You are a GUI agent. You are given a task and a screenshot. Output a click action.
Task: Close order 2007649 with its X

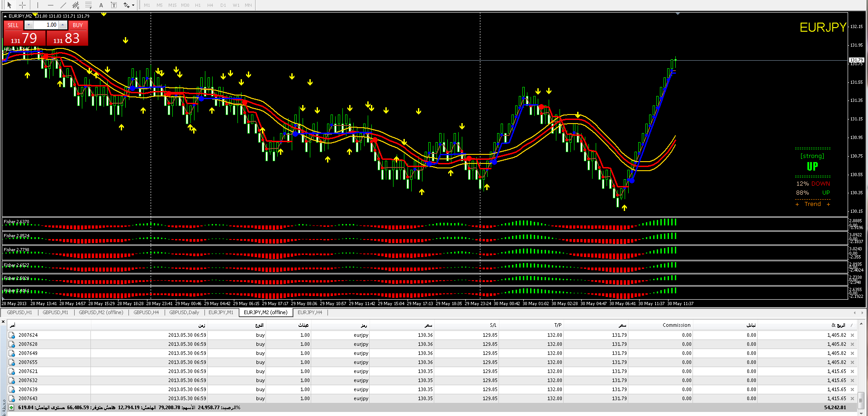pos(852,354)
